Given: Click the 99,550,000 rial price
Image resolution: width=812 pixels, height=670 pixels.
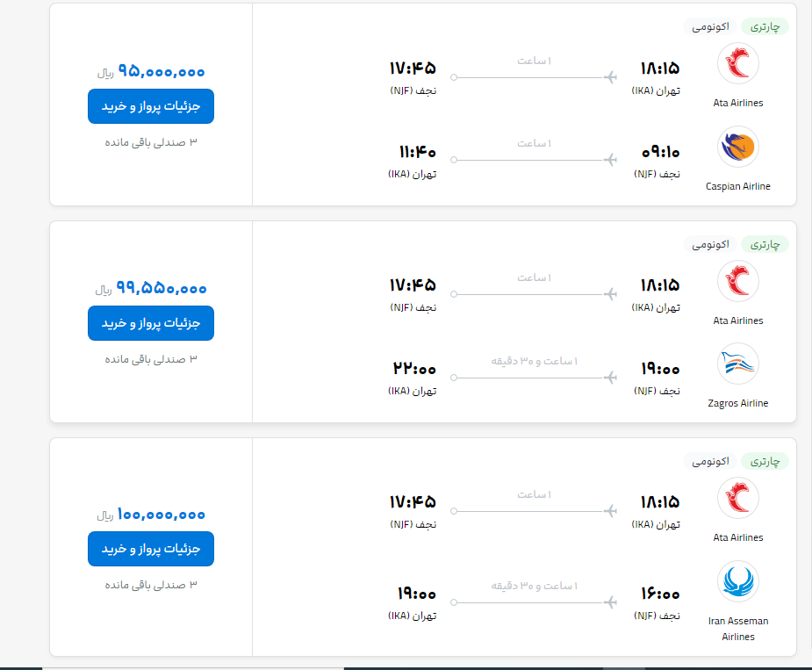Looking at the screenshot, I should coord(162,288).
